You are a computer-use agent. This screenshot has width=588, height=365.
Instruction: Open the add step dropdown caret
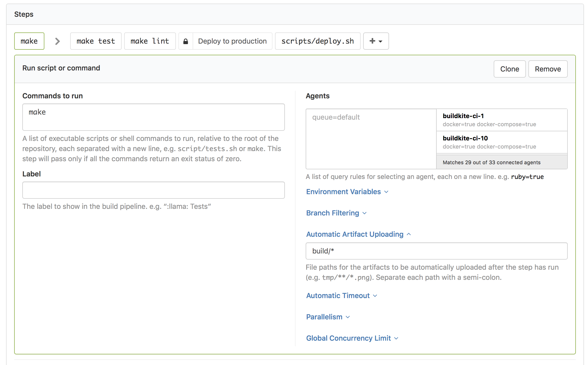point(380,41)
